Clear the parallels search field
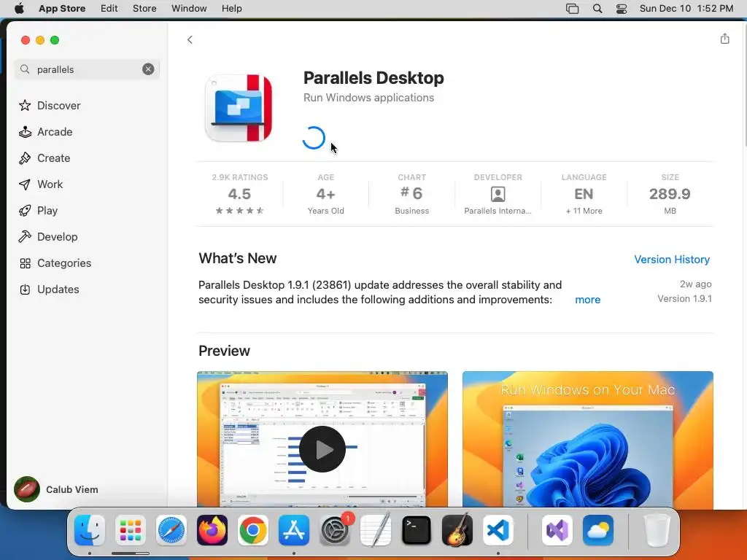747x560 pixels. coord(148,69)
